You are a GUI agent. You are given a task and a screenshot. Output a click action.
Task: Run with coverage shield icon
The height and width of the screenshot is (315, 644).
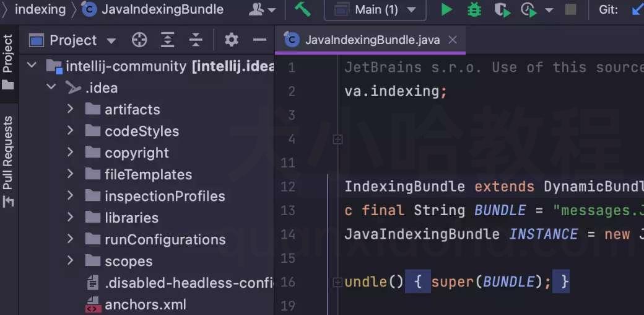click(x=502, y=10)
